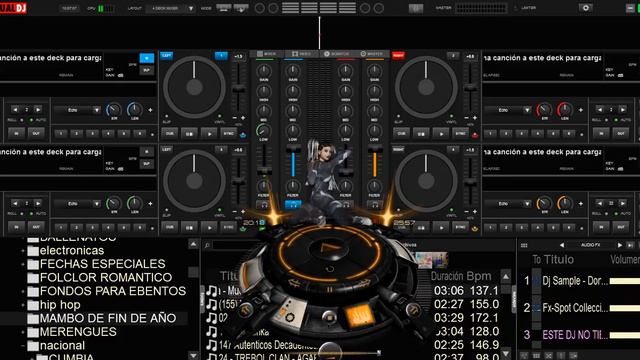
Task: Open the settings gear in top bar
Action: click(x=586, y=8)
